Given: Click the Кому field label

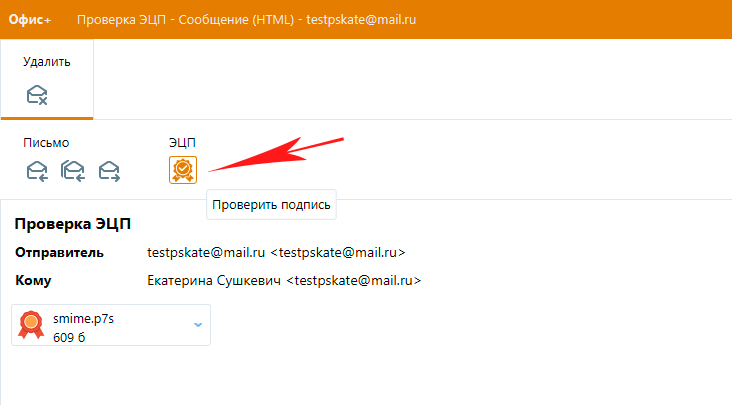Looking at the screenshot, I should (x=33, y=281).
